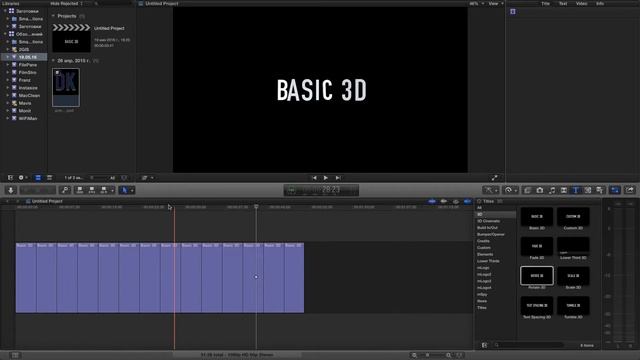Click the insert clip edit button
The image size is (640, 360).
tap(92, 190)
